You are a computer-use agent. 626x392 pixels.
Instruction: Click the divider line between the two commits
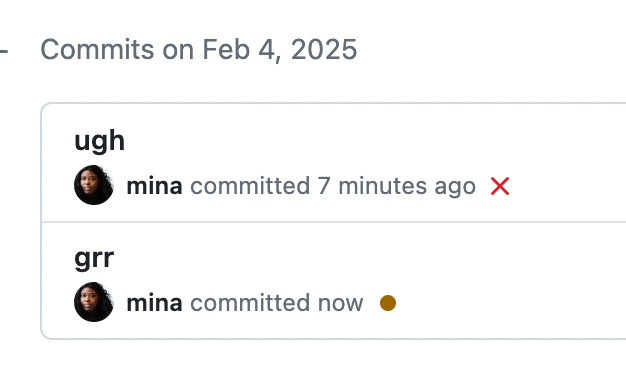tap(334, 222)
